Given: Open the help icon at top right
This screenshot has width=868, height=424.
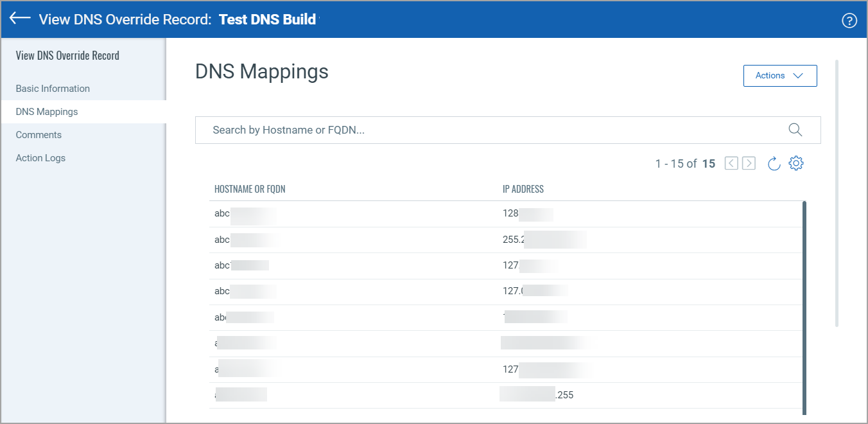Looking at the screenshot, I should pyautogui.click(x=849, y=20).
